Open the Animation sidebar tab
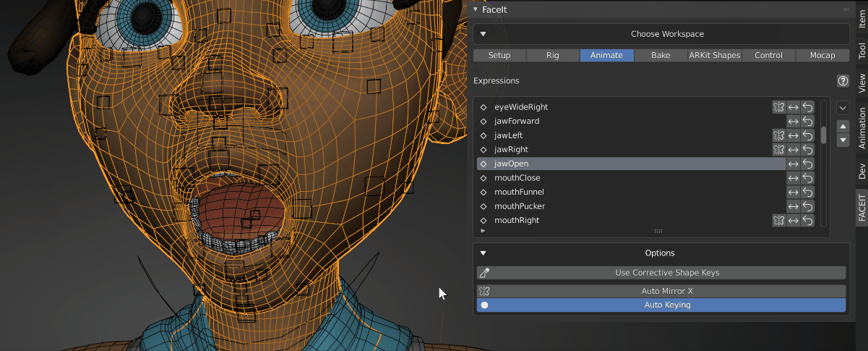The image size is (868, 351). [861, 128]
